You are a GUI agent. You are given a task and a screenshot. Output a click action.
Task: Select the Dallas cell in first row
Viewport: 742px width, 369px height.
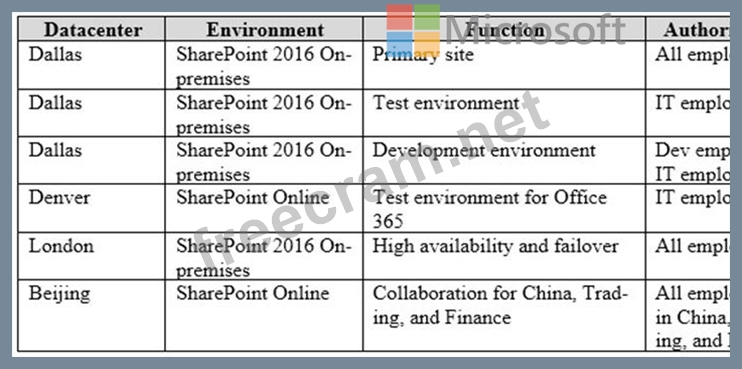[x=92, y=65]
